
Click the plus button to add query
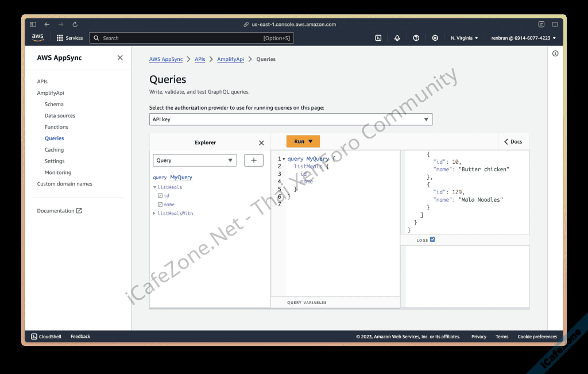[x=254, y=160]
